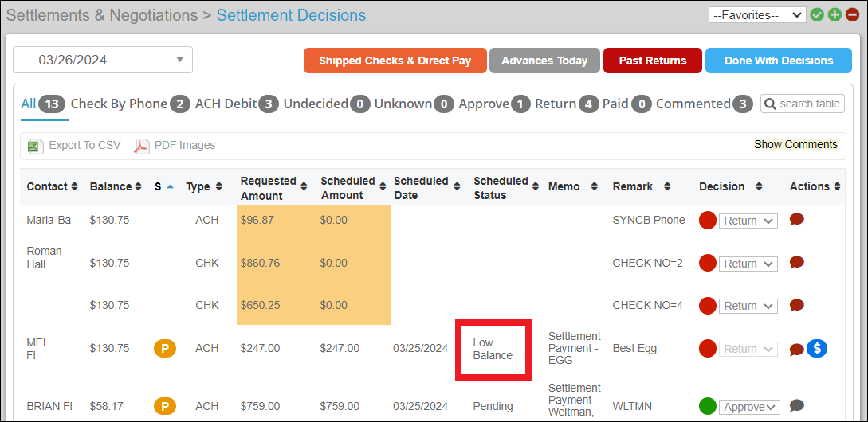Screen dimensions: 868x422
Task: Click green status circle for WLTMN row
Action: pos(708,407)
